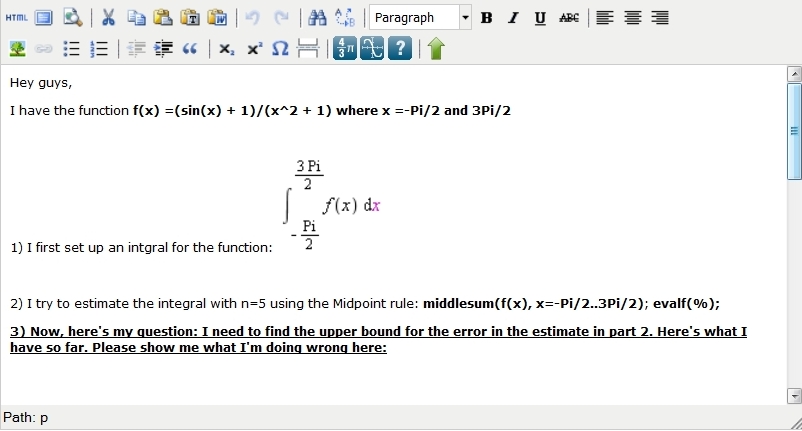
Task: Click scrollbar down arrow in editor
Action: (x=794, y=396)
